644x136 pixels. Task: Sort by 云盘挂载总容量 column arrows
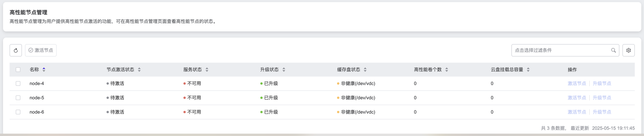528,70
